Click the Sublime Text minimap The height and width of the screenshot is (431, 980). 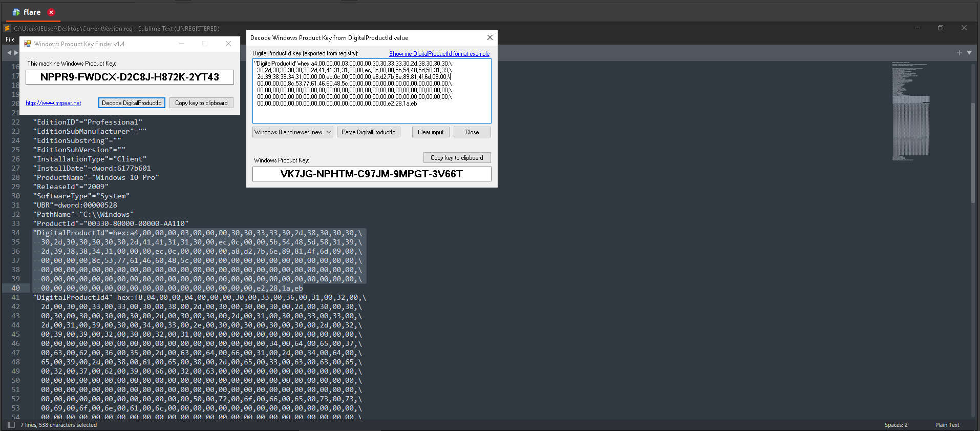point(910,111)
